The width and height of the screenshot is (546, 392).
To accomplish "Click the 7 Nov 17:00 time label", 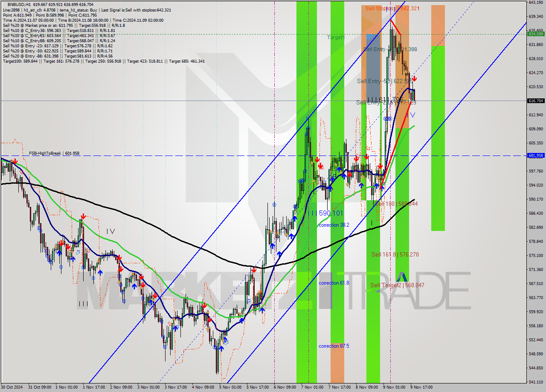I will point(340,387).
